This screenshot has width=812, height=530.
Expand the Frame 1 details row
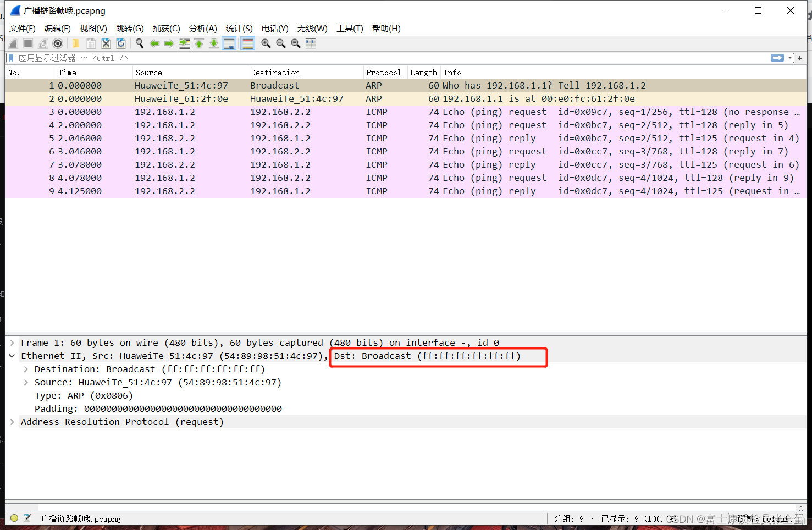(12, 343)
